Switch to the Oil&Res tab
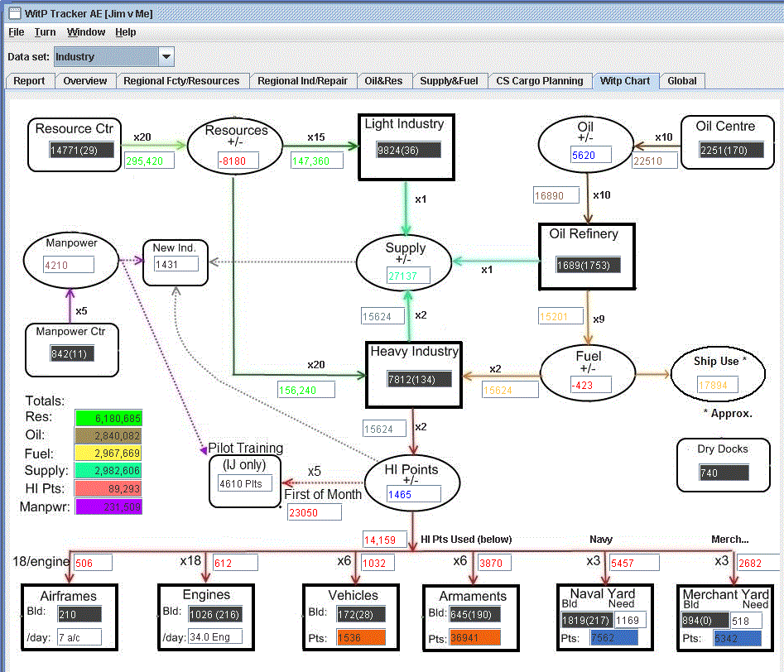This screenshot has height=672, width=784. 383,81
